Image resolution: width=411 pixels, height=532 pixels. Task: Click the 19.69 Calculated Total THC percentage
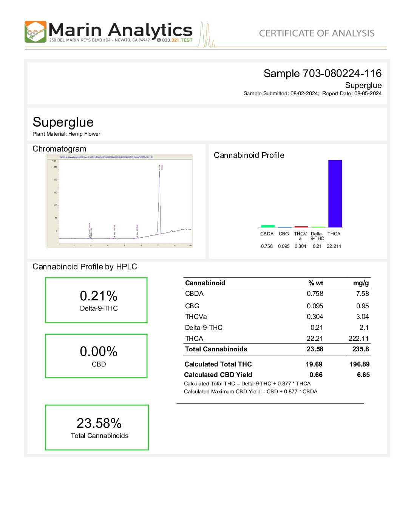click(x=314, y=364)
